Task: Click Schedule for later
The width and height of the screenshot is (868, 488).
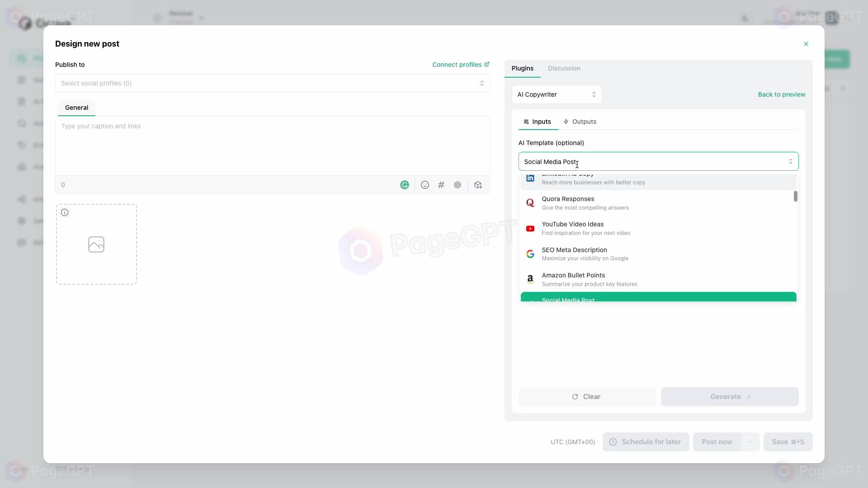Action: point(646,442)
